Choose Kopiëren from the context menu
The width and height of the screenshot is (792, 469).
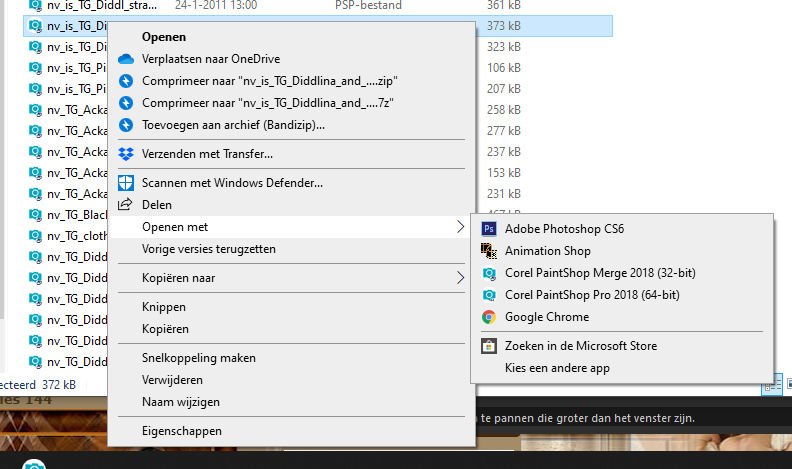165,329
